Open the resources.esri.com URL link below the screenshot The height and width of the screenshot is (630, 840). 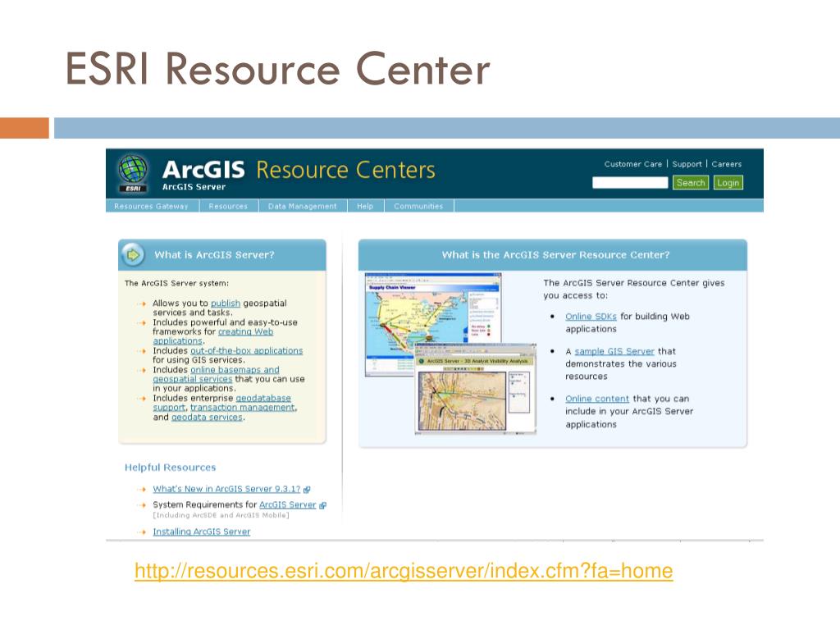point(404,571)
